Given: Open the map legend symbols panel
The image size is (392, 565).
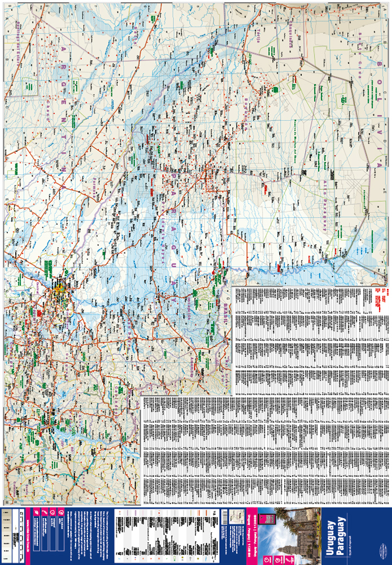Looking at the screenshot, I should pos(164,534).
